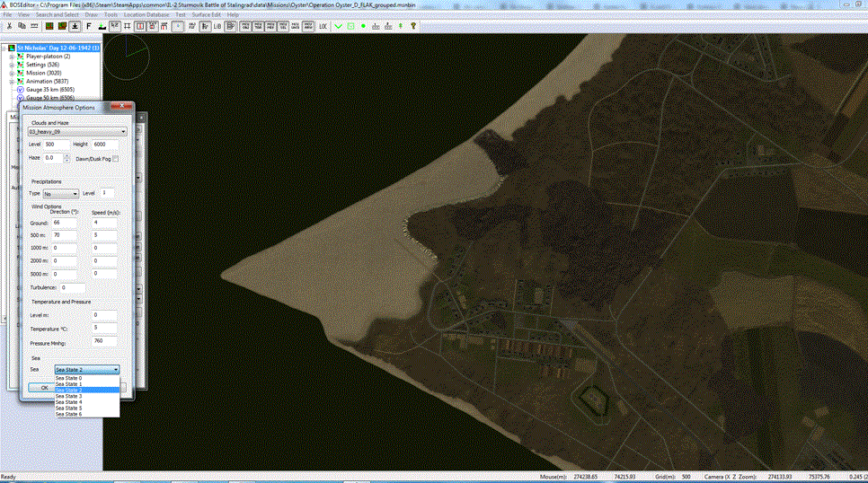Click the Clouds Height input field
Viewport: 868px width, 483px height.
(105, 145)
